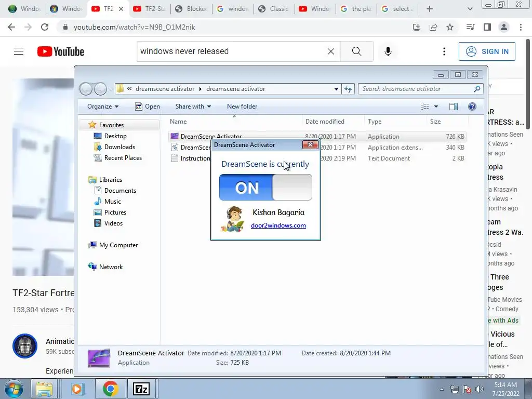Open the Chrome three-dot menu

521,27
